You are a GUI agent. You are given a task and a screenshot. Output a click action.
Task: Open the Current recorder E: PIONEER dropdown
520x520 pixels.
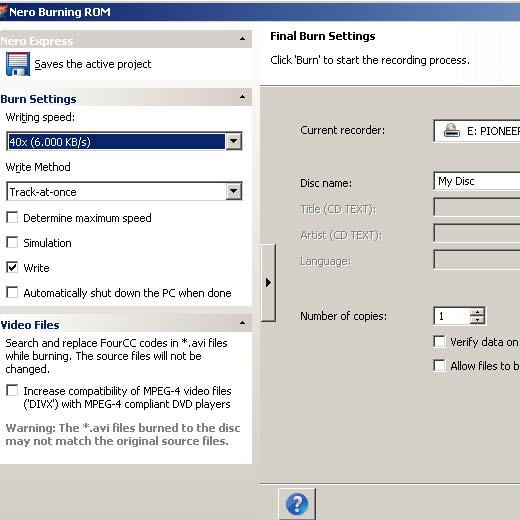(x=477, y=131)
